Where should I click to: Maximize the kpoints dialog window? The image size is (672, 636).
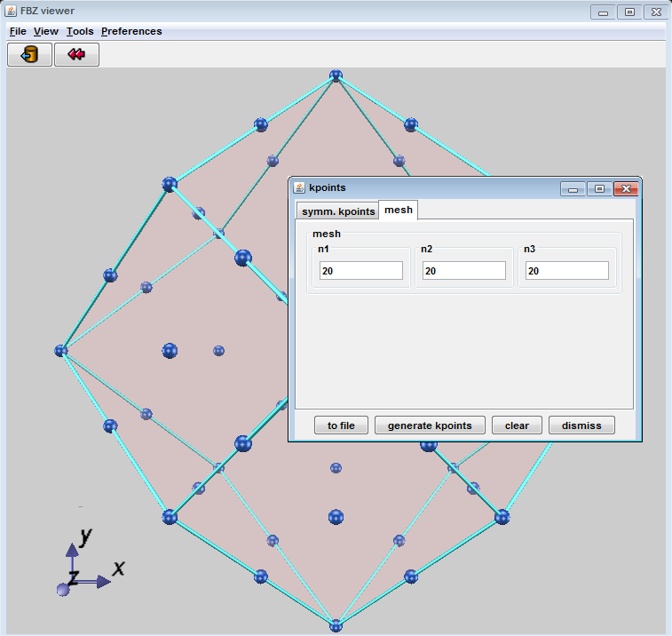(599, 188)
